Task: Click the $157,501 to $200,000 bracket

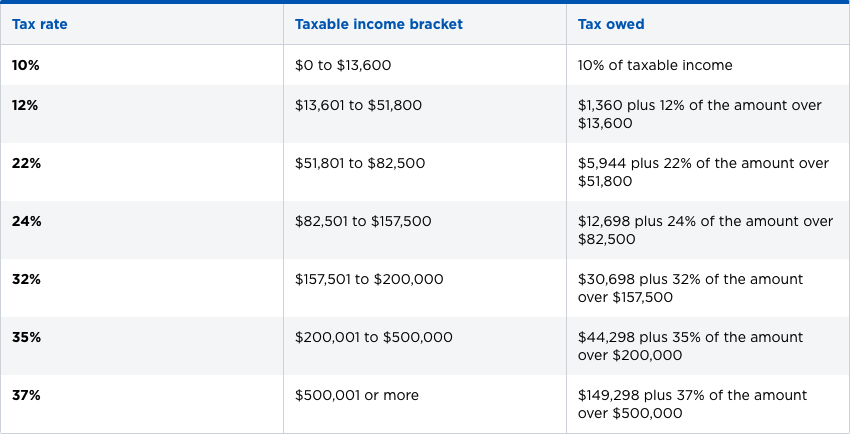Action: pos(369,279)
